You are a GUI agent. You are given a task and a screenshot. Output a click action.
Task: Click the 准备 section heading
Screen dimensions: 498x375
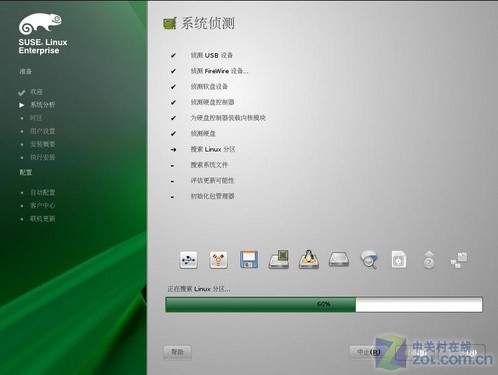click(25, 71)
